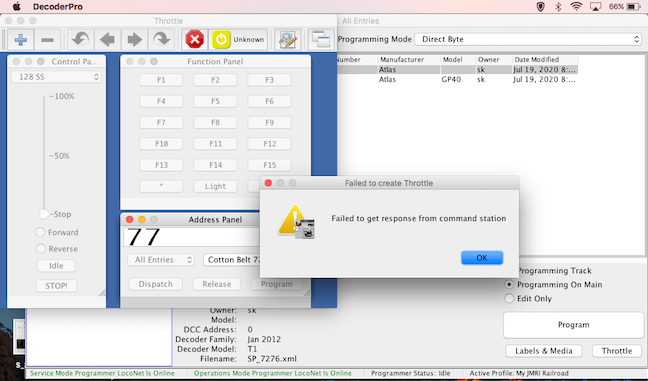The image size is (648, 381).
Task: Open the Apple menu
Action: [17, 7]
